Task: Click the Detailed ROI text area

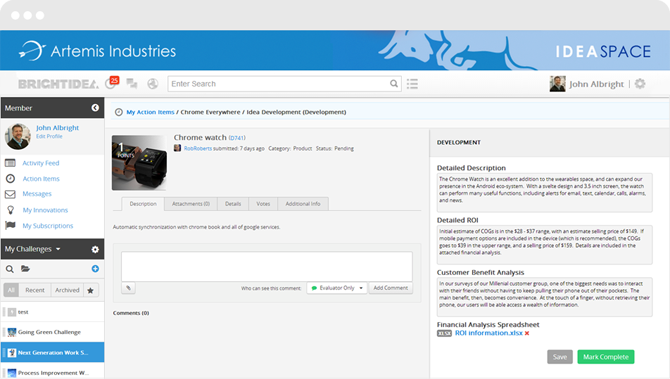Action: point(544,244)
